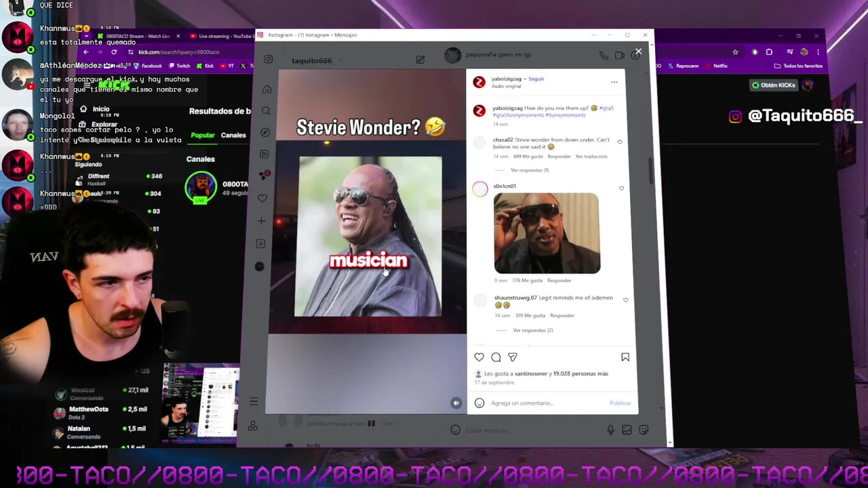Click the sticker icon in message bar

(x=644, y=430)
